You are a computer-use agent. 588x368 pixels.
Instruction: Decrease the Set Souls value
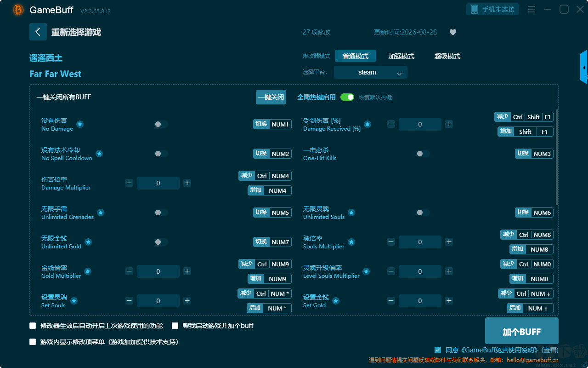[129, 301]
